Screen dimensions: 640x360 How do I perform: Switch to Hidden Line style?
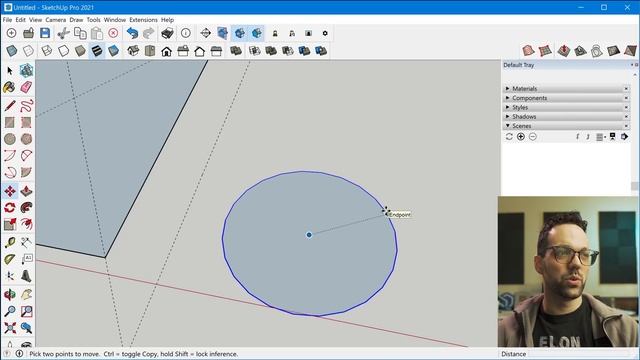(63, 51)
